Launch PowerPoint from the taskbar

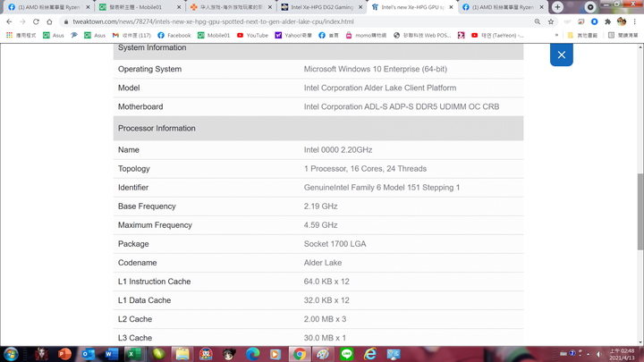pos(64,354)
